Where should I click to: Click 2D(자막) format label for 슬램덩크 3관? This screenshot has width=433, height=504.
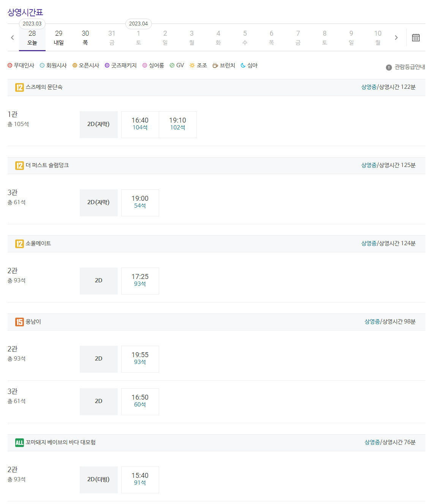click(x=99, y=203)
